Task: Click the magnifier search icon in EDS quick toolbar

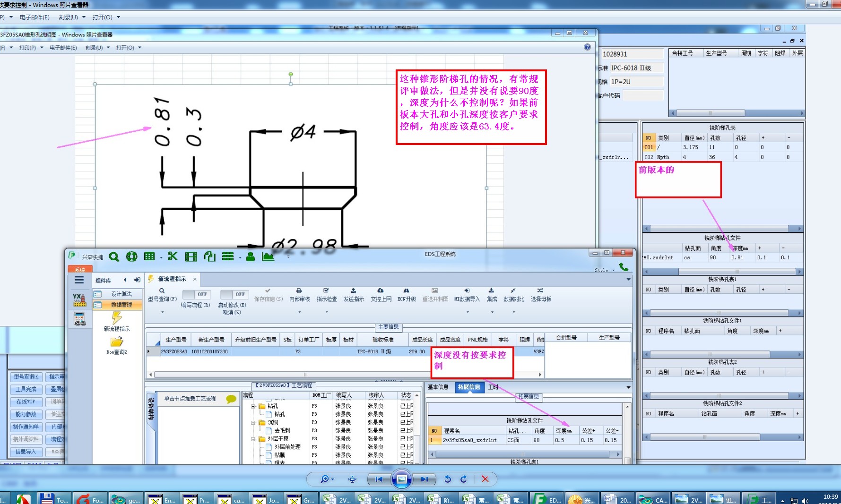Action: point(114,256)
